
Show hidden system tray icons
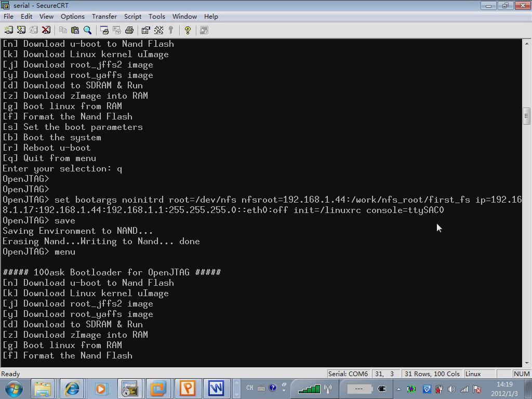(x=398, y=389)
